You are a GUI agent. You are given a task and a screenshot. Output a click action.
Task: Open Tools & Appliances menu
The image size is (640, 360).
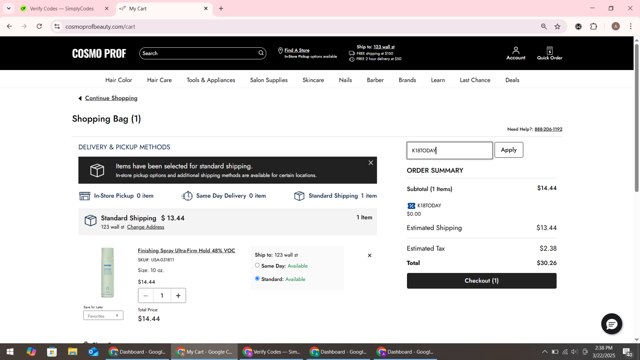click(211, 80)
